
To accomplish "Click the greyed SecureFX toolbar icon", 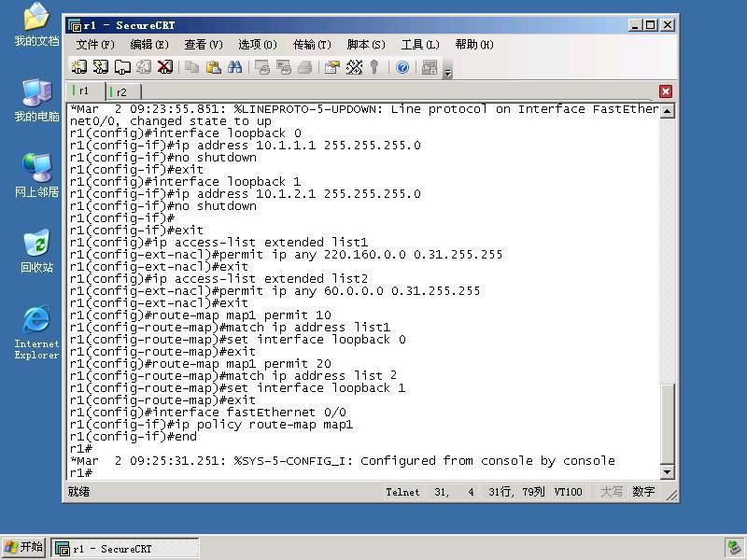I will coord(430,67).
